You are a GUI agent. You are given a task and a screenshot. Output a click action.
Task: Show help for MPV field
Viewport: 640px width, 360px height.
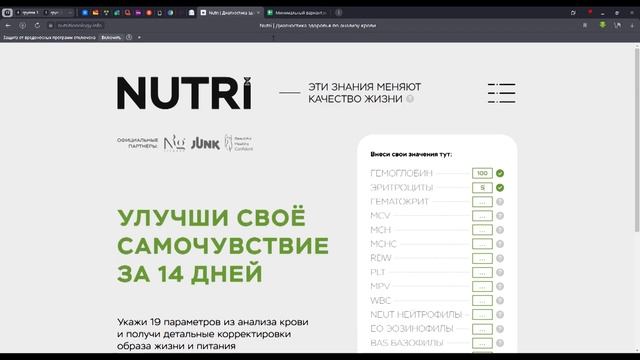(500, 287)
